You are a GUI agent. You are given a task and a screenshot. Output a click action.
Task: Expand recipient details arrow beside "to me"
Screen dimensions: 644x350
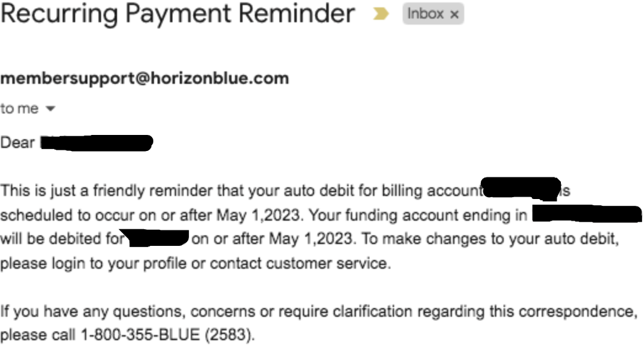(x=50, y=109)
